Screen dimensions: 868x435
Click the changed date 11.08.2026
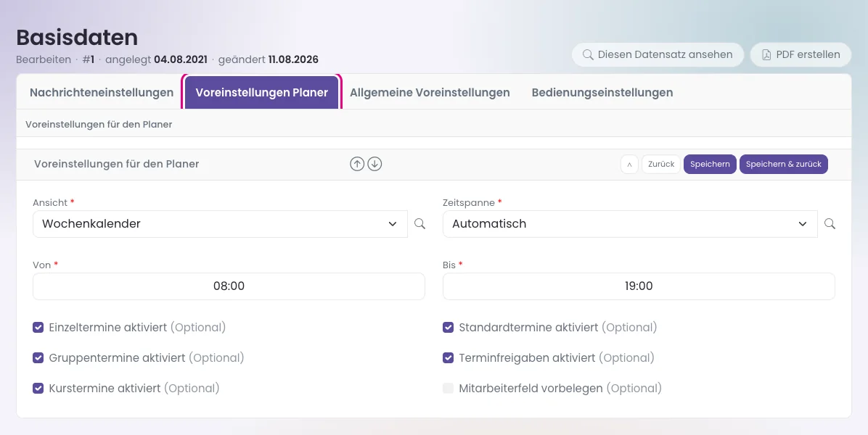(x=293, y=59)
